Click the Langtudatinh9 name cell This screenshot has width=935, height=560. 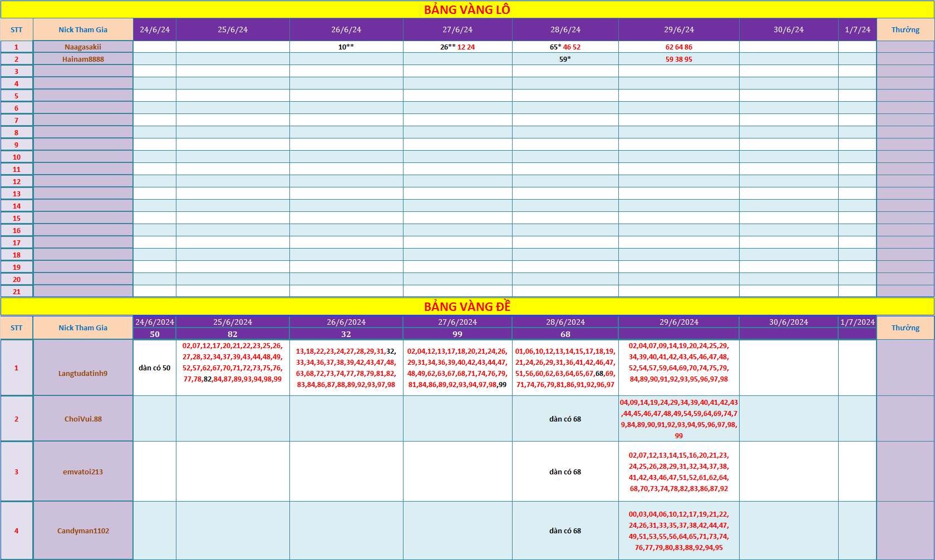(x=83, y=368)
